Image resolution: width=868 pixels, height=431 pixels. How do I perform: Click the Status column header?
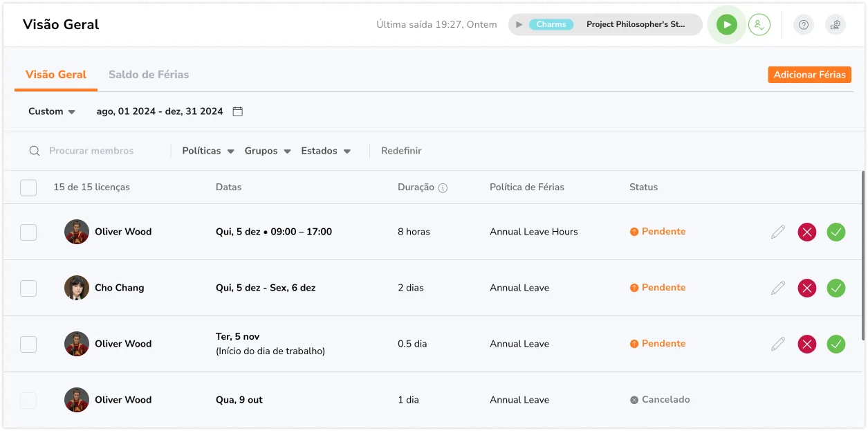point(643,187)
